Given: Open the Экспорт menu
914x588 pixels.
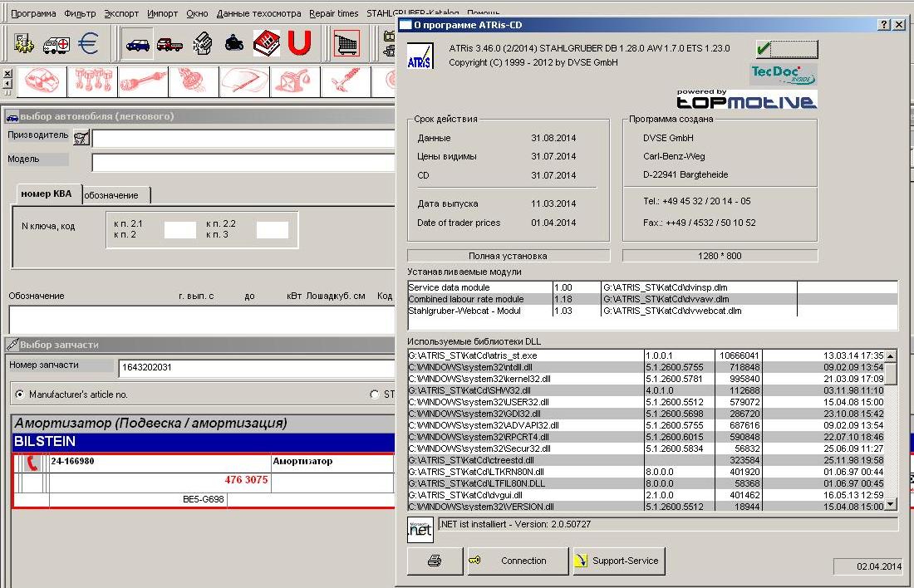Looking at the screenshot, I should click(121, 13).
